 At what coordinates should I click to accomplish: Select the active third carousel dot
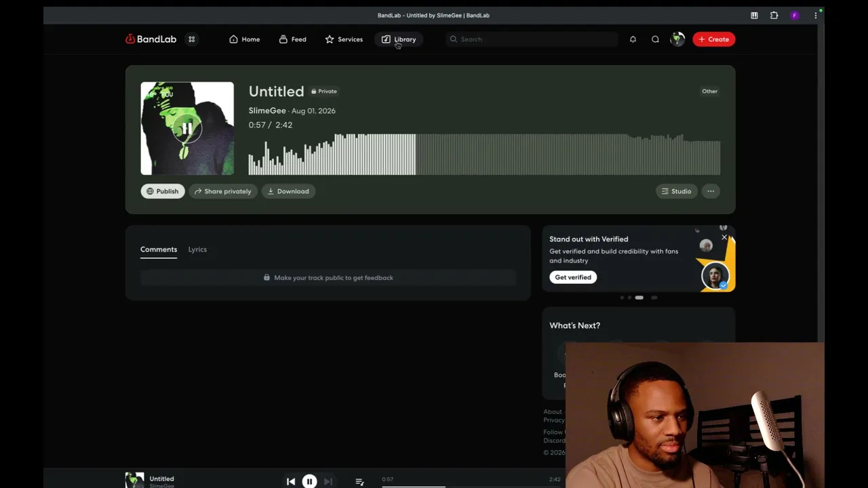[x=639, y=298]
